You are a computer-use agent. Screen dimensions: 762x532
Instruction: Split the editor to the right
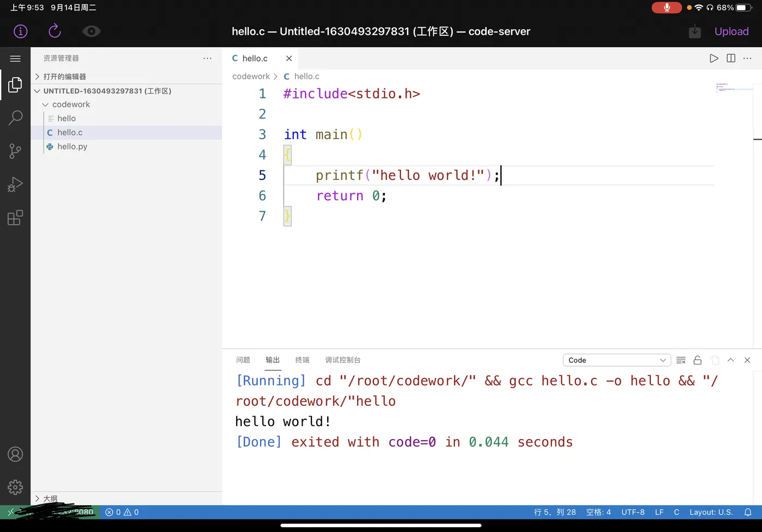(x=731, y=58)
